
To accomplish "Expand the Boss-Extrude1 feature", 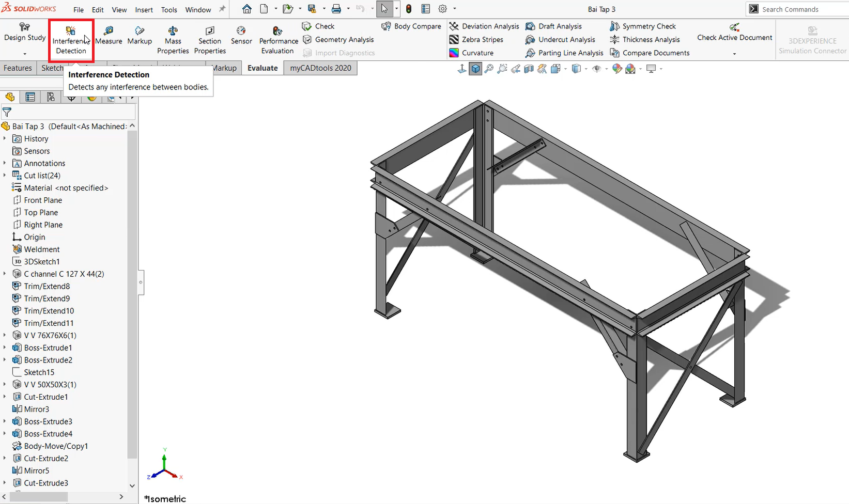I will click(5, 348).
